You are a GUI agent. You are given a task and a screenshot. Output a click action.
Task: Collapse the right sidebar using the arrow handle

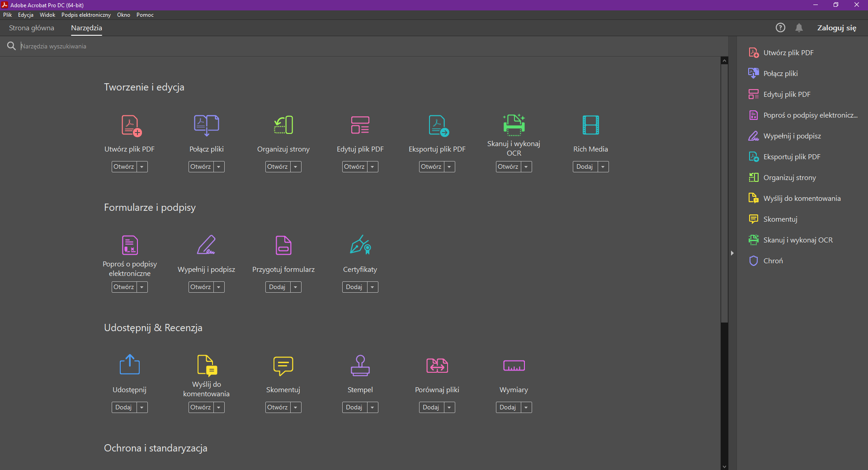point(732,253)
